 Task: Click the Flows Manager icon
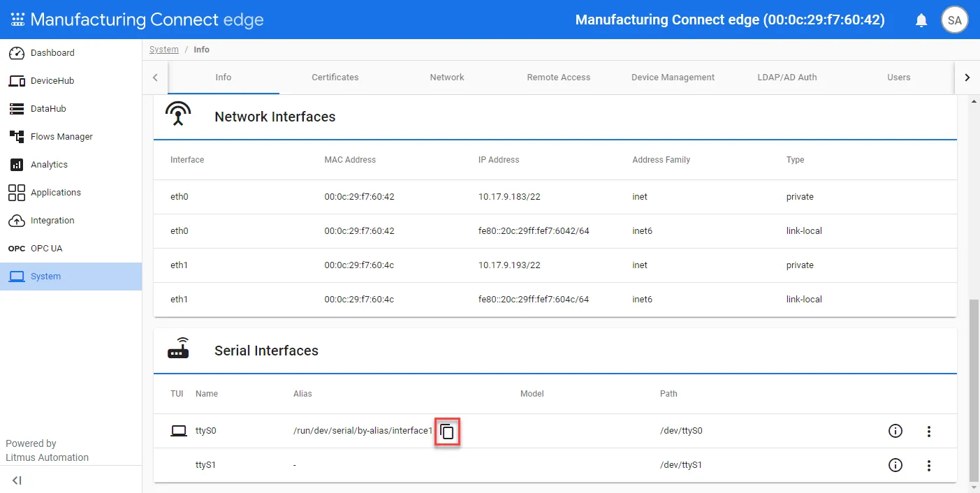(x=17, y=137)
